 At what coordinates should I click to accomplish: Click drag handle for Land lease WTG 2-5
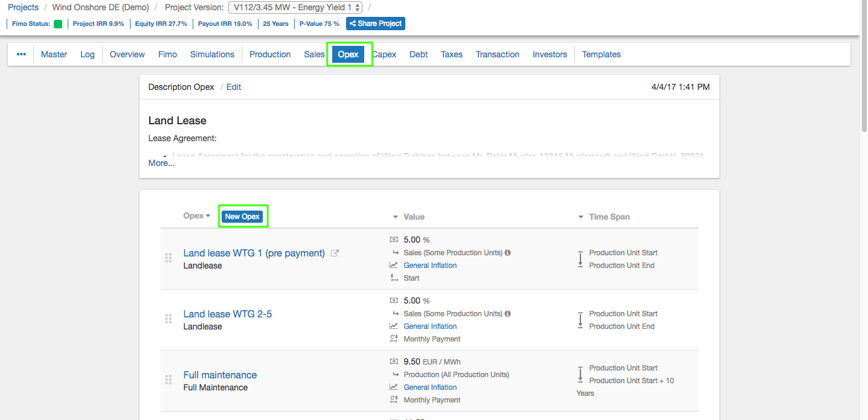pos(169,319)
